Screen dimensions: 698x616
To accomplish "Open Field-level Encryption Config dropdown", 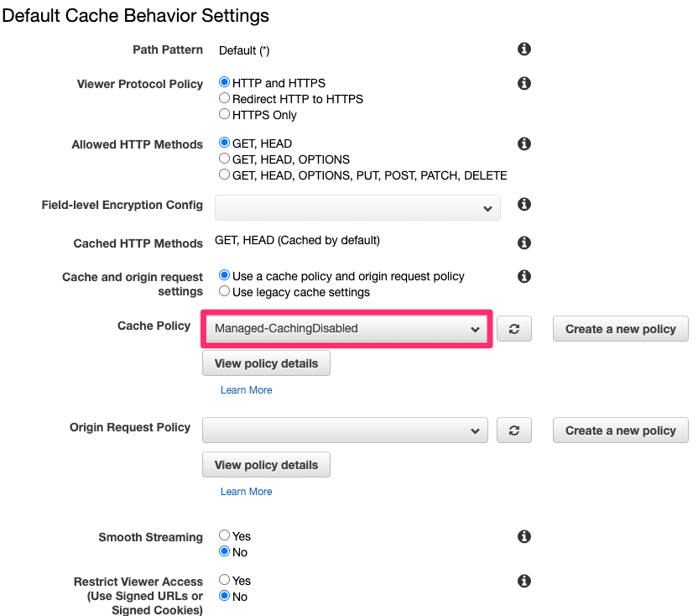I will 357,207.
